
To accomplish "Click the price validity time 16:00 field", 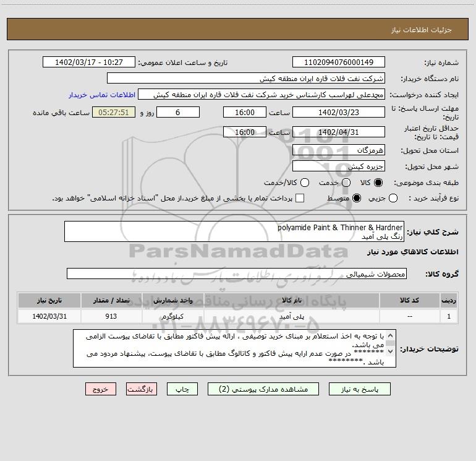I will [x=245, y=132].
